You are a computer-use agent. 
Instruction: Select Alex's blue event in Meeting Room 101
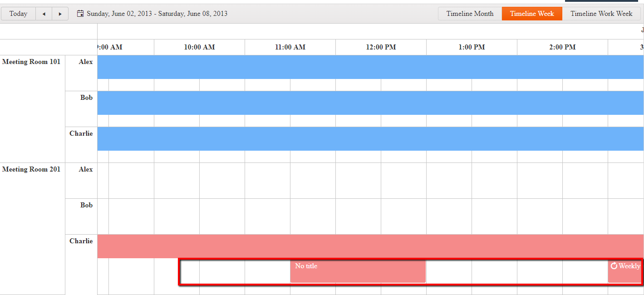pyautogui.click(x=371, y=67)
